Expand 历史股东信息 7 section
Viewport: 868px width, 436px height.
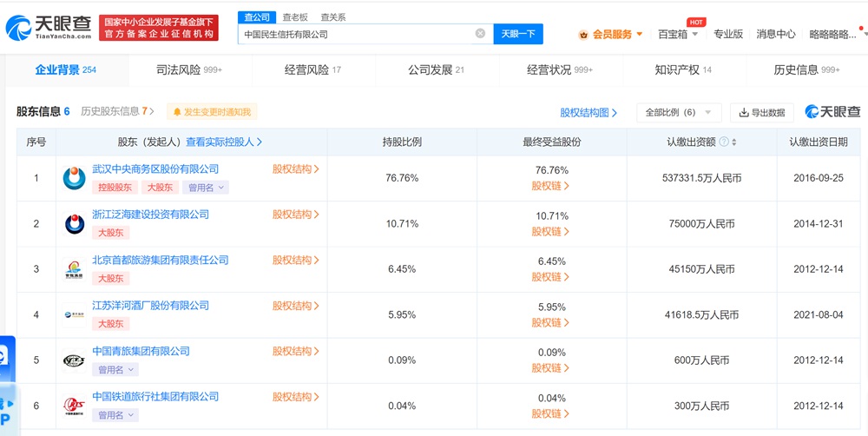(x=117, y=111)
